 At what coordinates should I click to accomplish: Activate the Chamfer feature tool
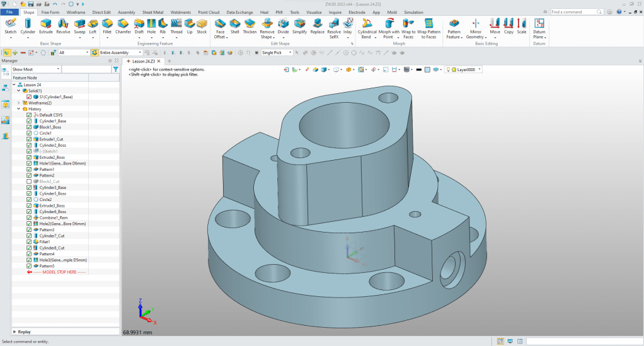pos(122,25)
